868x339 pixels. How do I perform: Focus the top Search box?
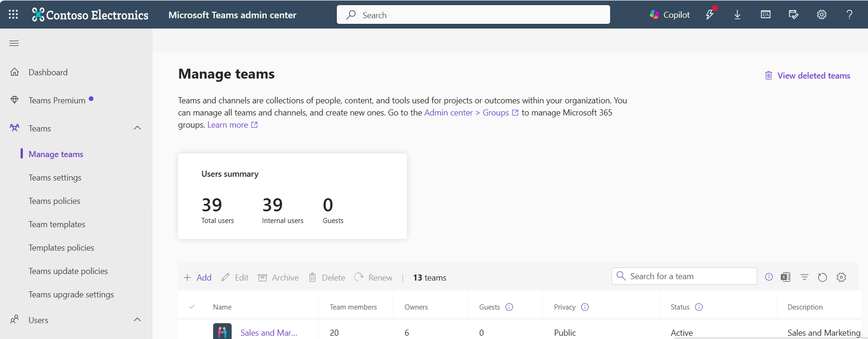click(x=473, y=14)
